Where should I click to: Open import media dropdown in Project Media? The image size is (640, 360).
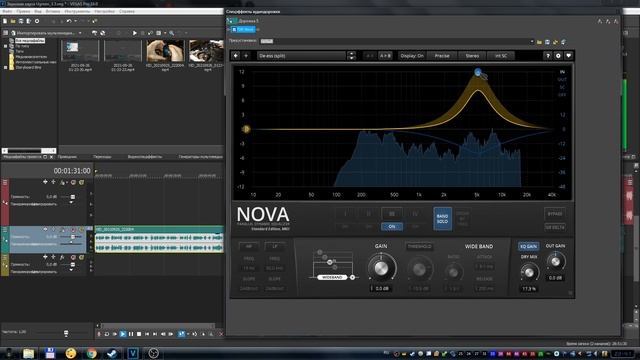[x=80, y=33]
